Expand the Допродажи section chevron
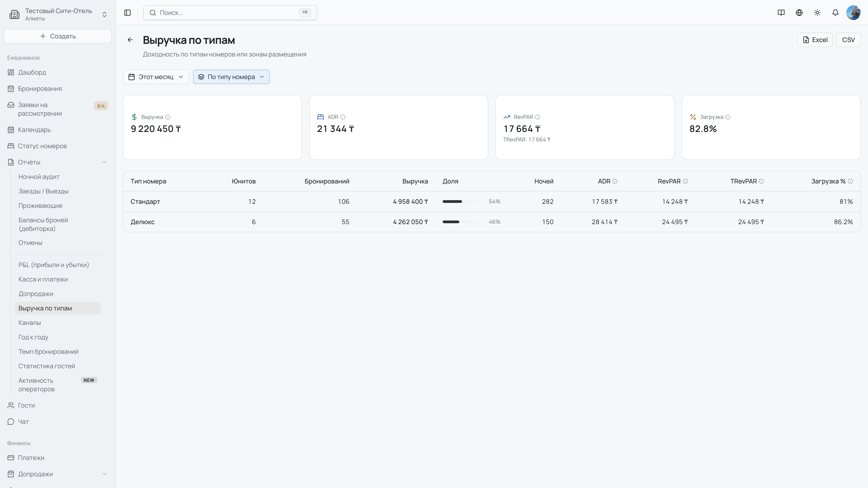 click(x=104, y=474)
